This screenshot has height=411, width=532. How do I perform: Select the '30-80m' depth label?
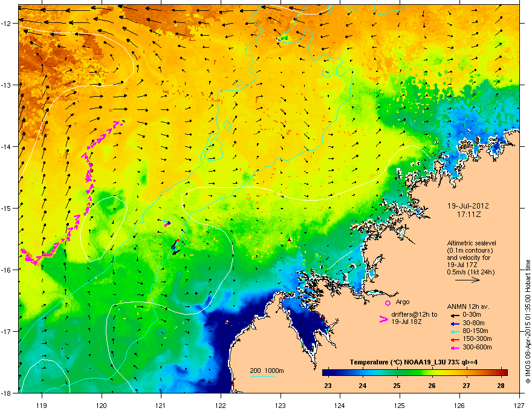coord(473,323)
